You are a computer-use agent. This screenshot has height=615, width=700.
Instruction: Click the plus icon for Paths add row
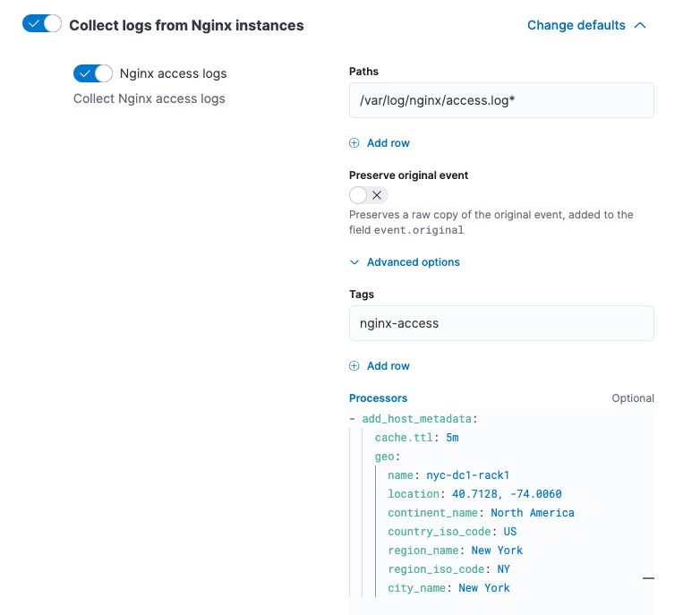point(354,143)
